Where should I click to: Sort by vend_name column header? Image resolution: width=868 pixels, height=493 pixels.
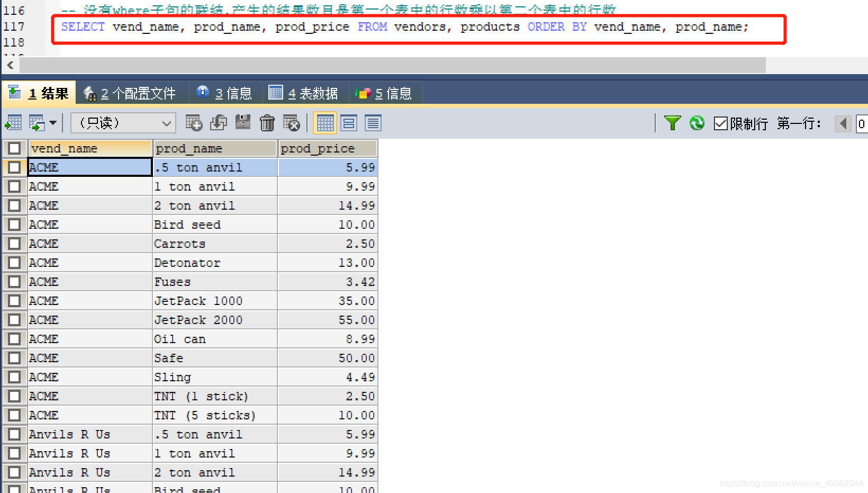(90, 148)
